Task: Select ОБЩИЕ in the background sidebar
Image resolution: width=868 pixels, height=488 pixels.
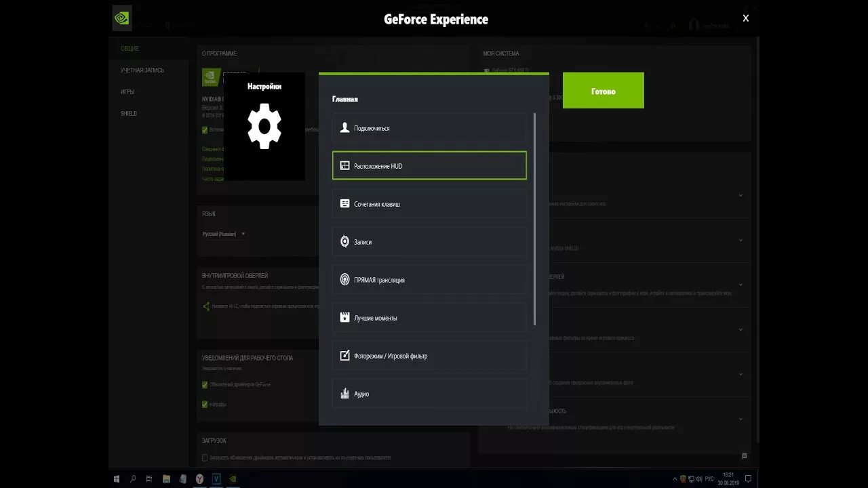Action: [130, 48]
